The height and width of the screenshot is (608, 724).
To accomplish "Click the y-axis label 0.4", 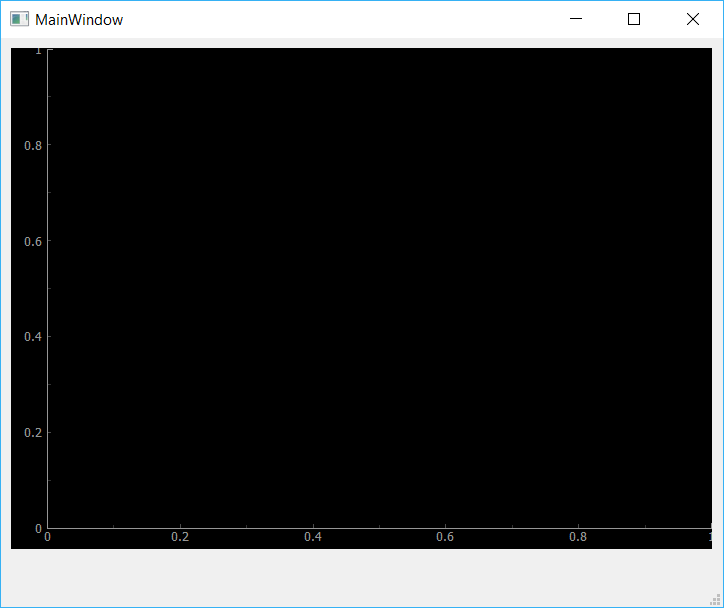I will pos(33,337).
